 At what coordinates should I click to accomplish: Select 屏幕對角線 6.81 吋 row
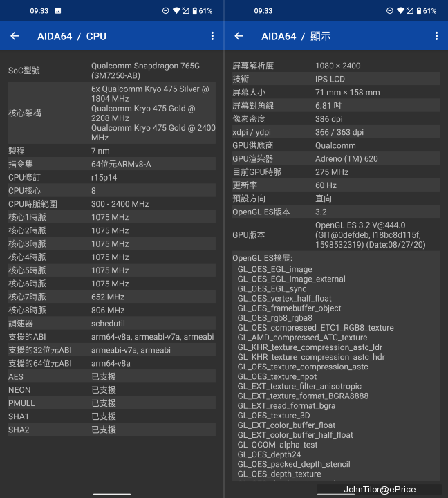[x=336, y=105]
